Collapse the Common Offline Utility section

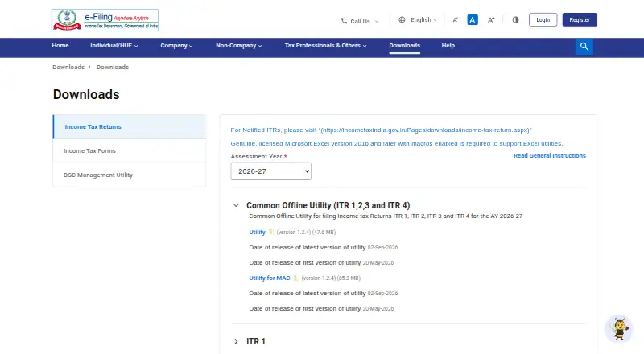pyautogui.click(x=236, y=205)
